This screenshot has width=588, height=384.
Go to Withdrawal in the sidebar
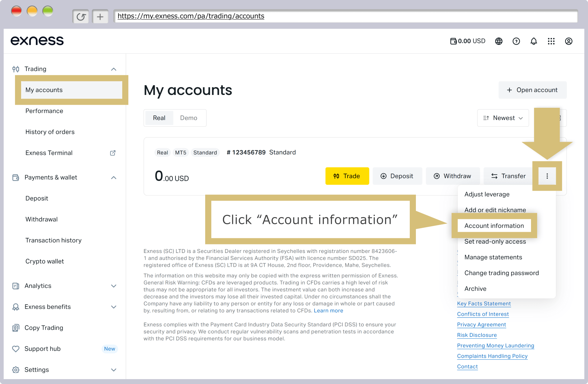(41, 219)
